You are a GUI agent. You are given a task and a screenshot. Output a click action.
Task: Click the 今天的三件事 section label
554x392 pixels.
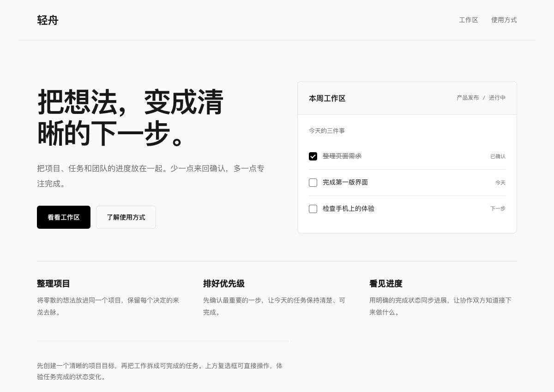coord(327,131)
